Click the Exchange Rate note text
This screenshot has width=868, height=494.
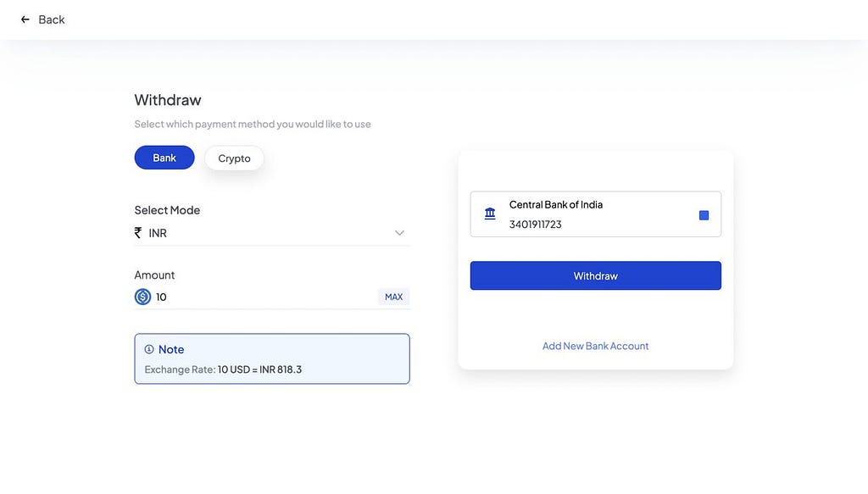[x=223, y=369]
